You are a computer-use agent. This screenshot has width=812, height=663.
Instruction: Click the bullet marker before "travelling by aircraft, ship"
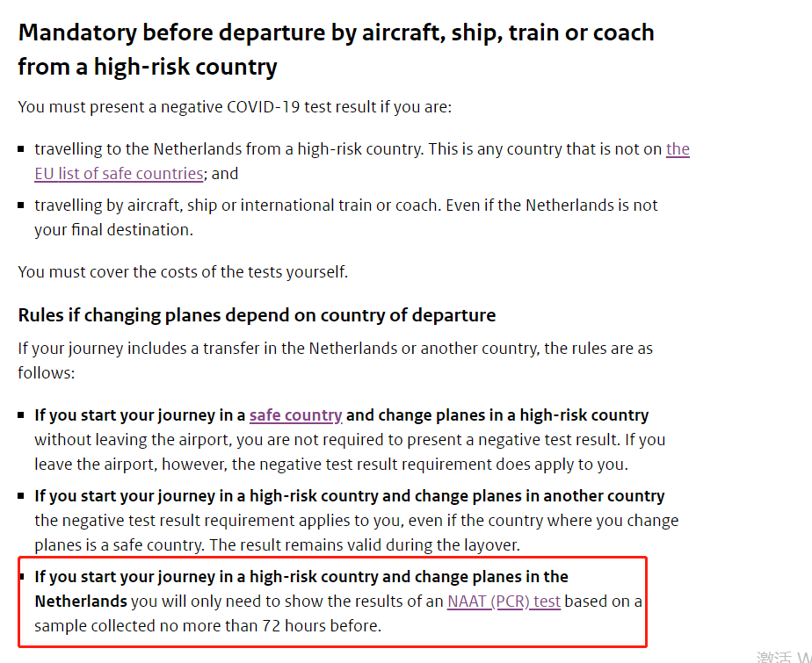tap(21, 205)
